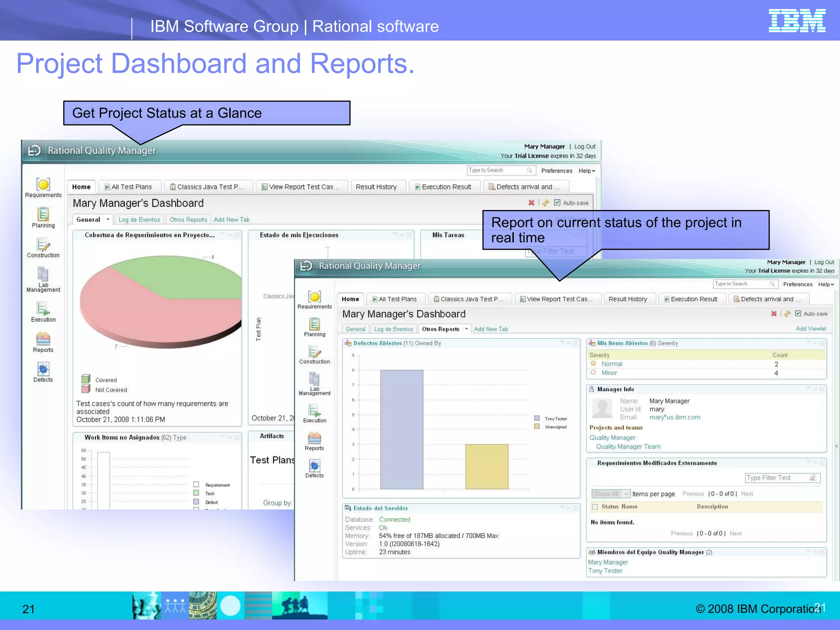Toggle Auto-save checkbox in front window
This screenshot has width=840, height=630.
tap(798, 313)
